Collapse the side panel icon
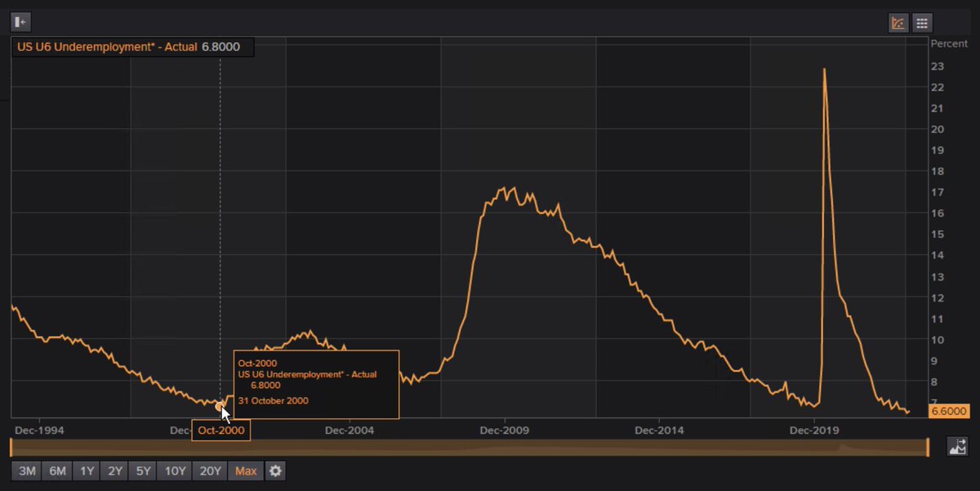 coord(20,21)
